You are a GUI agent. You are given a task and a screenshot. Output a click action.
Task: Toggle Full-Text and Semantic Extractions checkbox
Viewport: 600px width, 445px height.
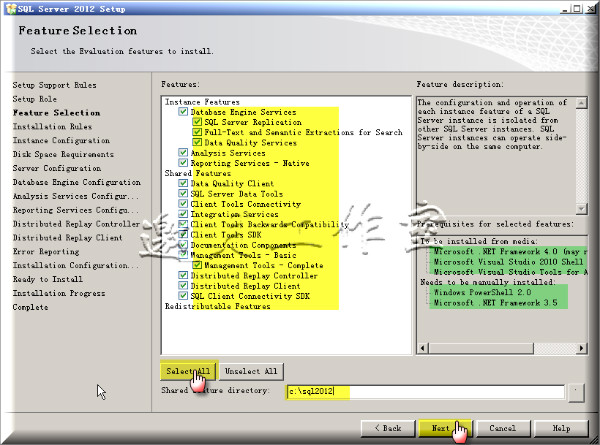click(x=197, y=132)
